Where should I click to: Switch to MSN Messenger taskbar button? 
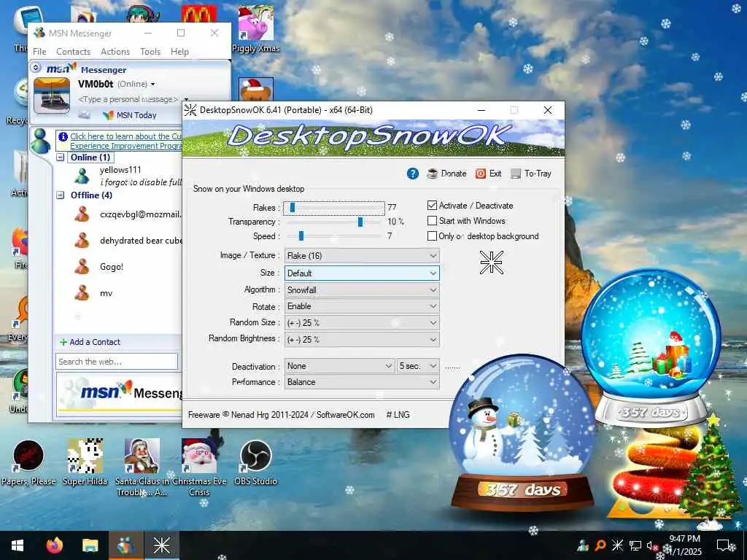click(125, 545)
